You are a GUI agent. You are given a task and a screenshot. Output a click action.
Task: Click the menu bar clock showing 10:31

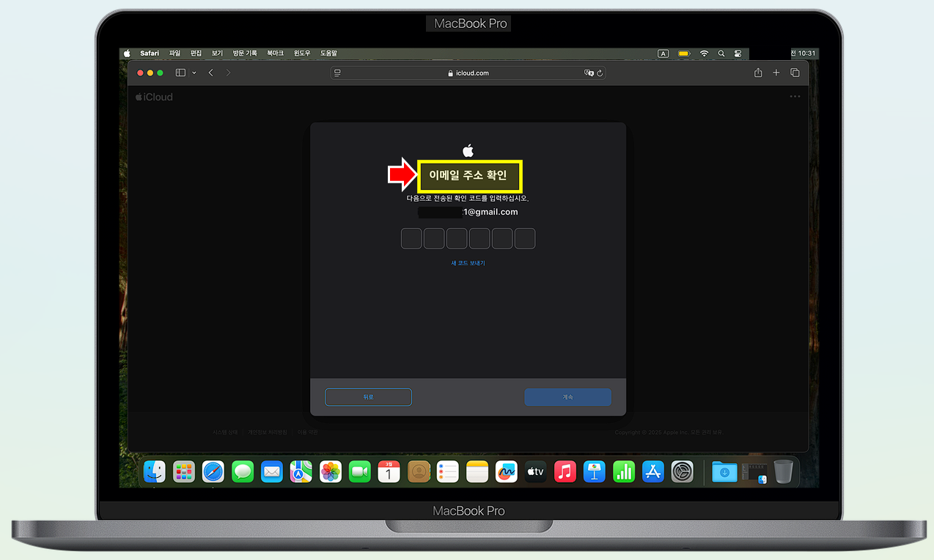coord(803,54)
